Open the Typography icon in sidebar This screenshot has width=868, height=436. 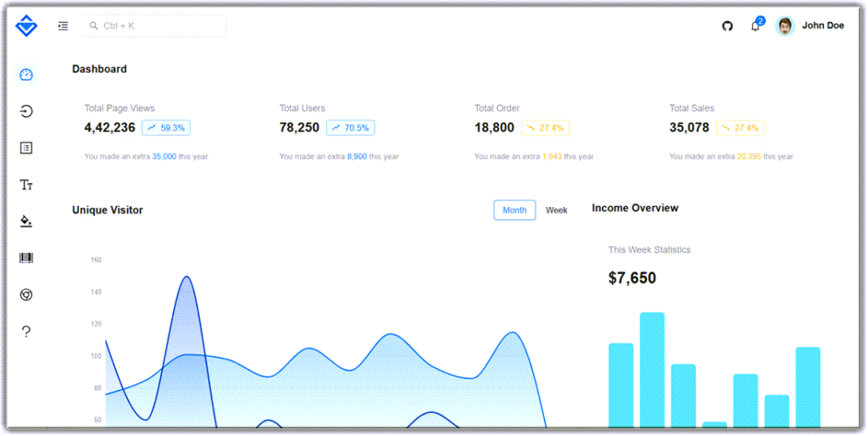[26, 185]
